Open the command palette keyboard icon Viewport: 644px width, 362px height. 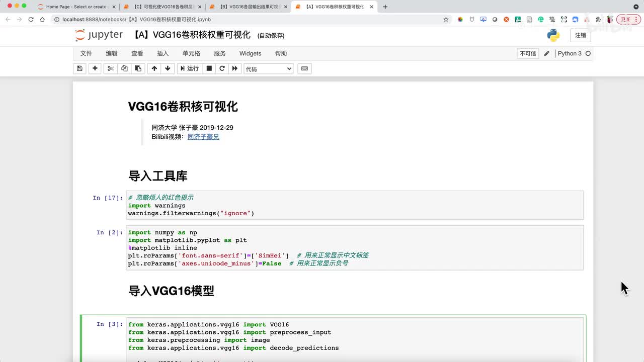pos(304,68)
